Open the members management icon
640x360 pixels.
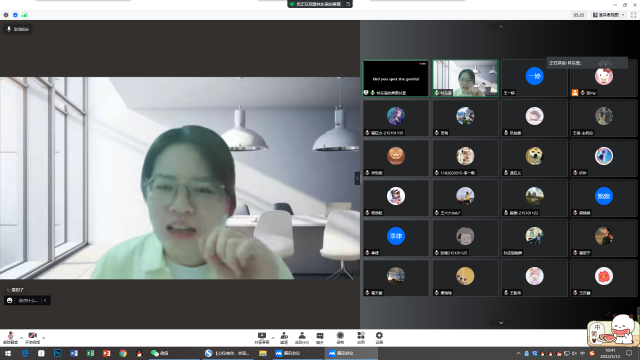coord(302,338)
